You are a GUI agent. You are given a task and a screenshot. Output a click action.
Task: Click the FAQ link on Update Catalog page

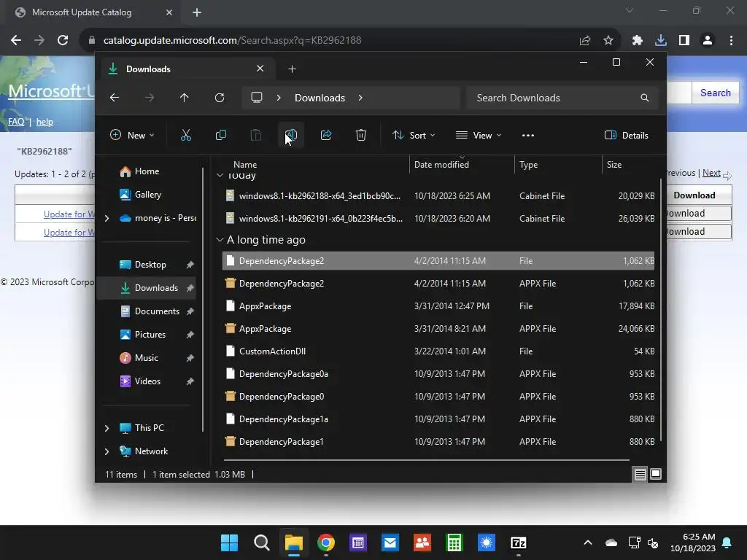click(16, 122)
